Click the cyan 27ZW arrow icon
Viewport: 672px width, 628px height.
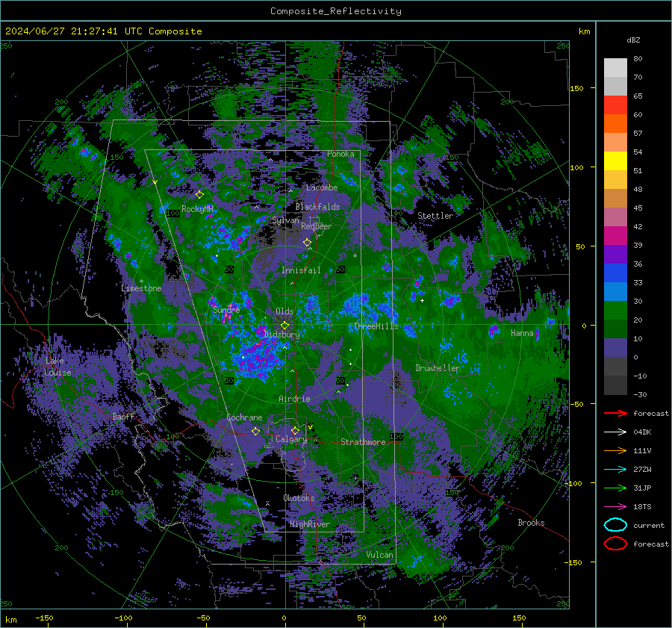click(x=615, y=470)
